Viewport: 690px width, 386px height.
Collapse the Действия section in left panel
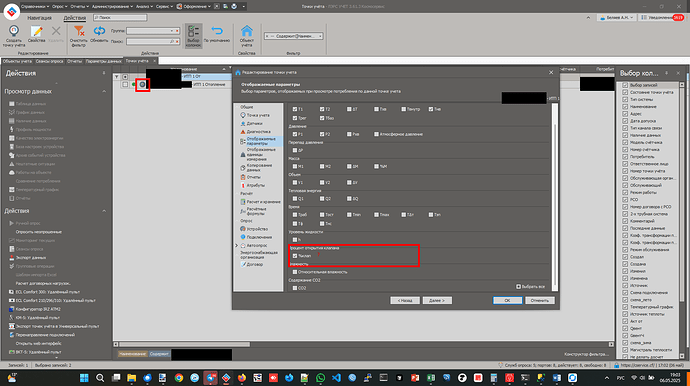(104, 211)
